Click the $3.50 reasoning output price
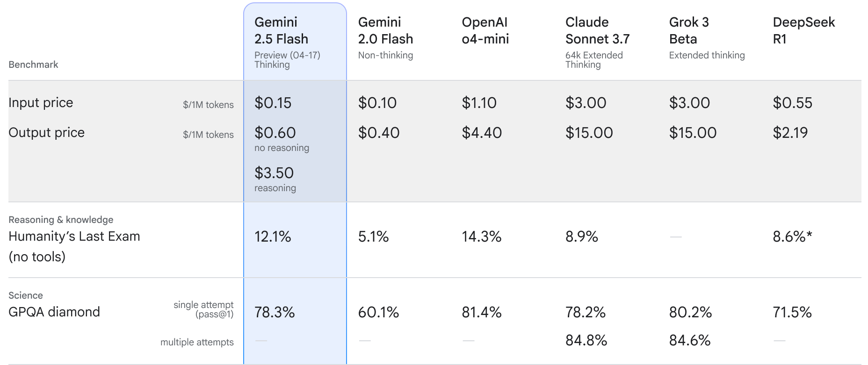 point(274,173)
